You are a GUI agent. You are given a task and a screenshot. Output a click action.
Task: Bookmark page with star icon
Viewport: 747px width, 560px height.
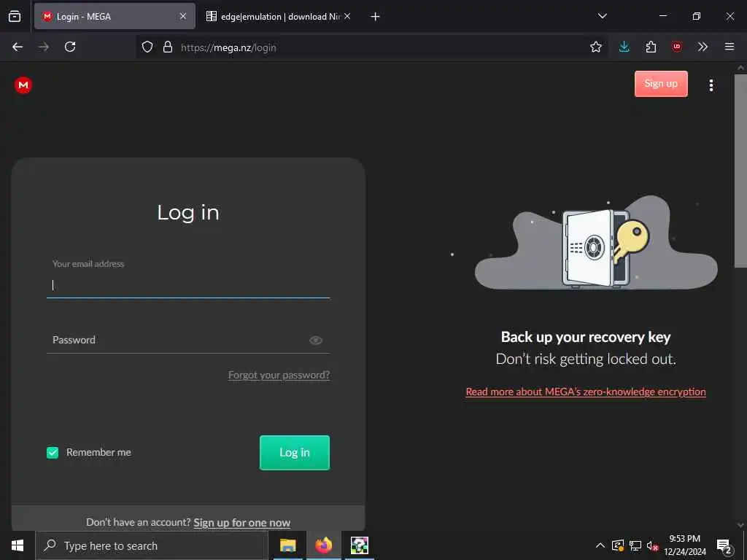pos(595,47)
